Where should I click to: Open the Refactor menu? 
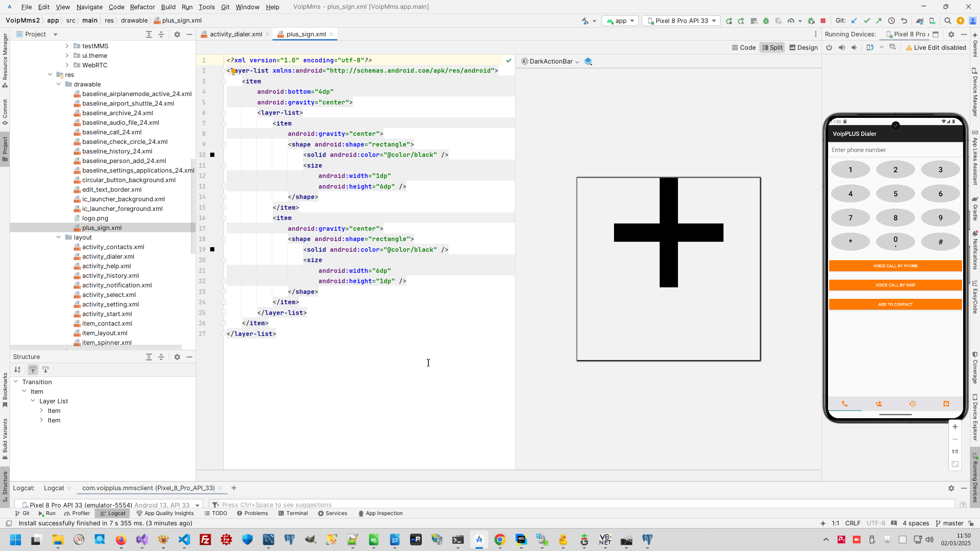(x=142, y=7)
